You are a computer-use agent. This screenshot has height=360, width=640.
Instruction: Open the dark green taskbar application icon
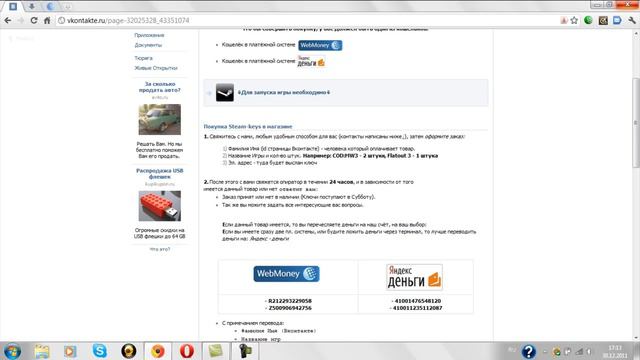click(245, 351)
